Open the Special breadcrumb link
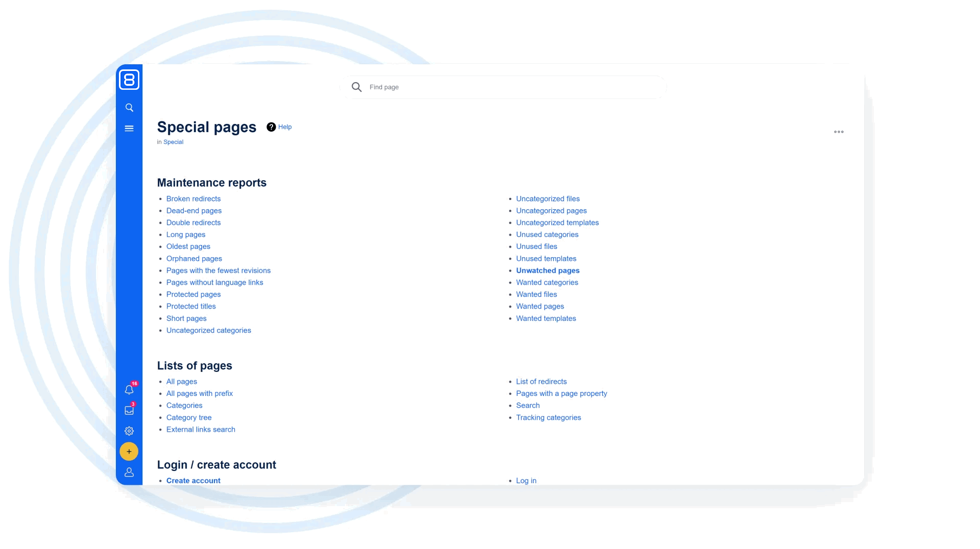This screenshot has width=980, height=549. (173, 142)
